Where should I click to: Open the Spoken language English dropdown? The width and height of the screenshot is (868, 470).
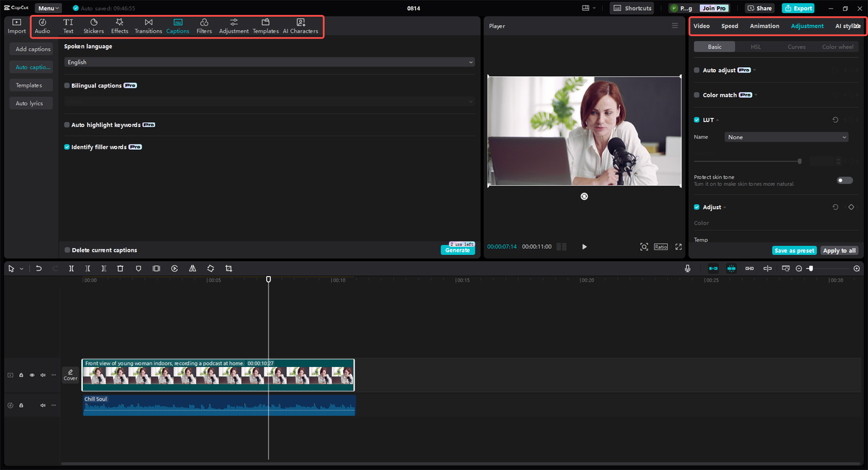point(269,62)
